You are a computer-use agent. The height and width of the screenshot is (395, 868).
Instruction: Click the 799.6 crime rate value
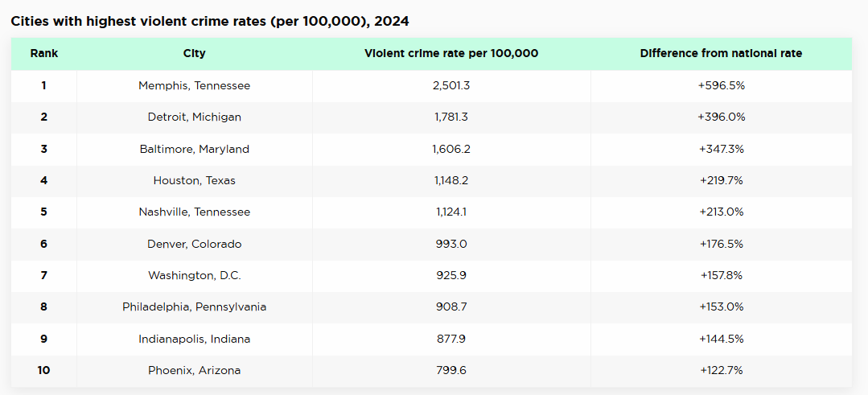[x=451, y=370]
